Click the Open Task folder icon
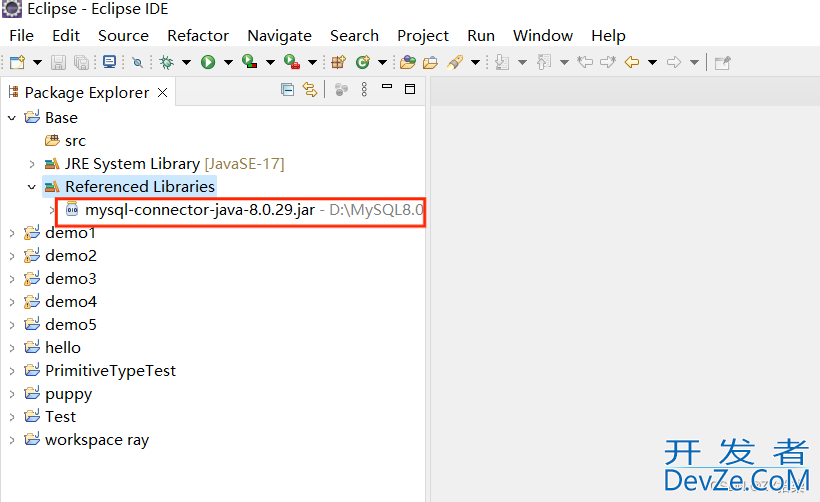This screenshot has height=502, width=820. pos(430,63)
